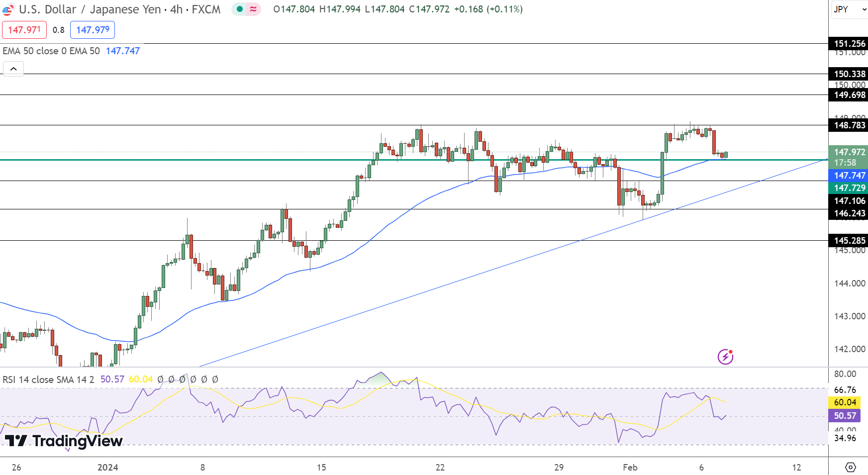Click the 148.783 price level label
This screenshot has width=868, height=475.
[849, 125]
